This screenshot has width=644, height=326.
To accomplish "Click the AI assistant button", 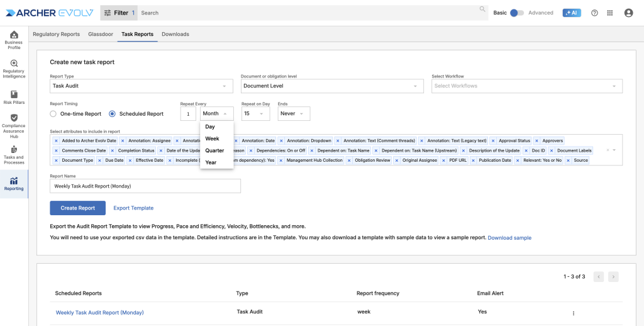I will pos(571,13).
